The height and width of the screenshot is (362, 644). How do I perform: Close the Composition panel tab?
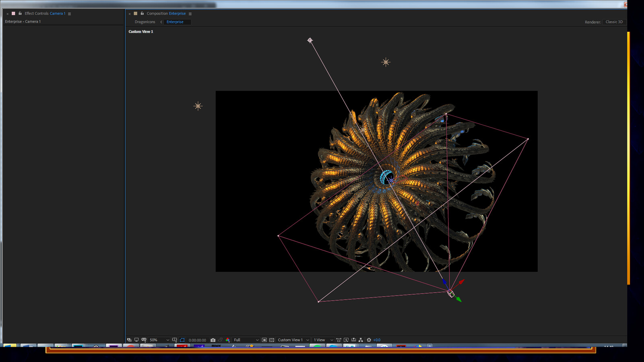pos(130,14)
